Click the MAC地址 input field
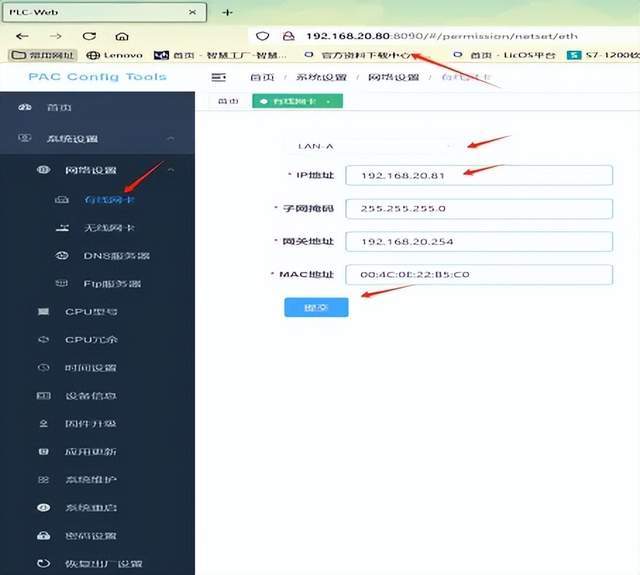Screen dimensions: 640x575 (479, 275)
